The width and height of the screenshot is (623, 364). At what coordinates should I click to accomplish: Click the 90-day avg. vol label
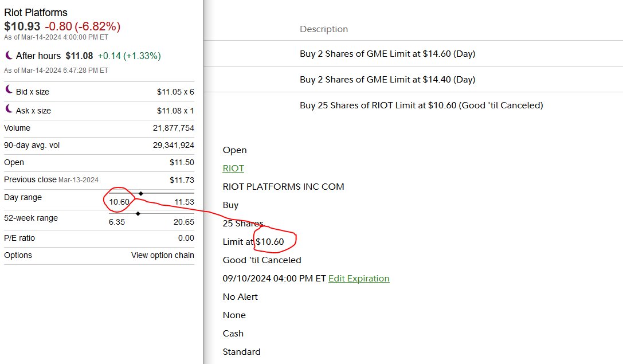point(32,145)
